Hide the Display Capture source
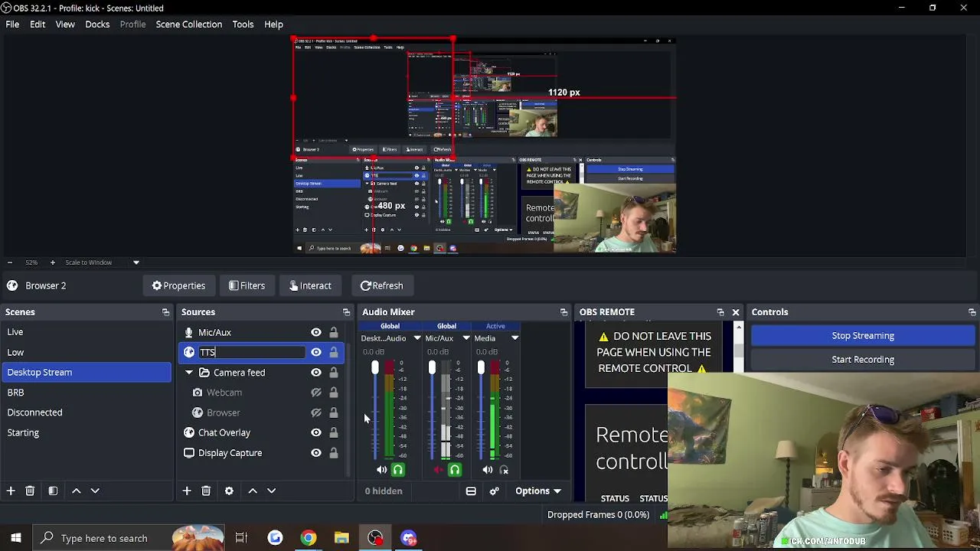This screenshot has height=551, width=980. pyautogui.click(x=315, y=453)
